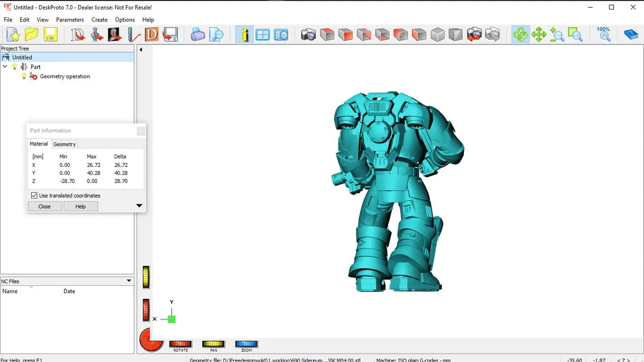
Task: Select the Part item in Project Tree
Action: [x=35, y=67]
